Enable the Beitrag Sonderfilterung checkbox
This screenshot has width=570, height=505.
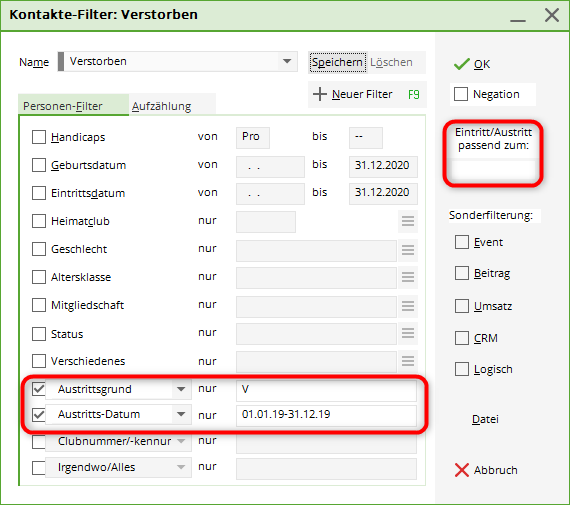click(x=462, y=273)
